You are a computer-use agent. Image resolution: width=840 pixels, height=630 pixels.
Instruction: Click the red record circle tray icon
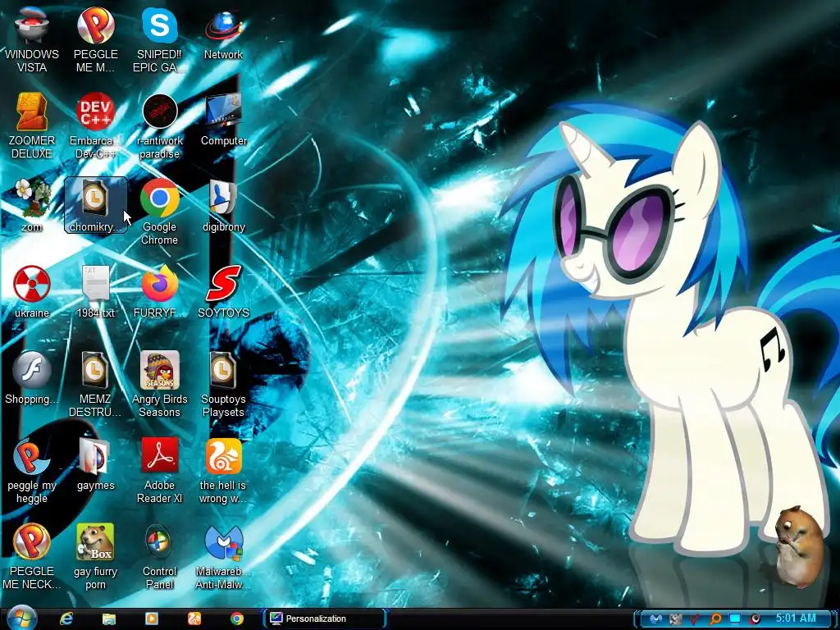click(x=755, y=619)
